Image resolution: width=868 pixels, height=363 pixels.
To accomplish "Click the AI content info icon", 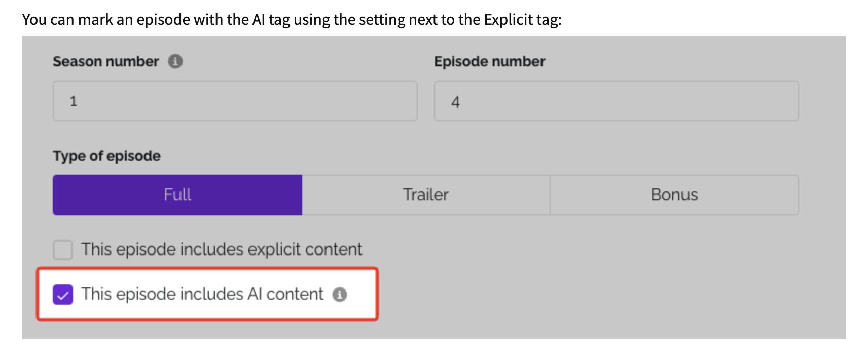I will pos(339,295).
